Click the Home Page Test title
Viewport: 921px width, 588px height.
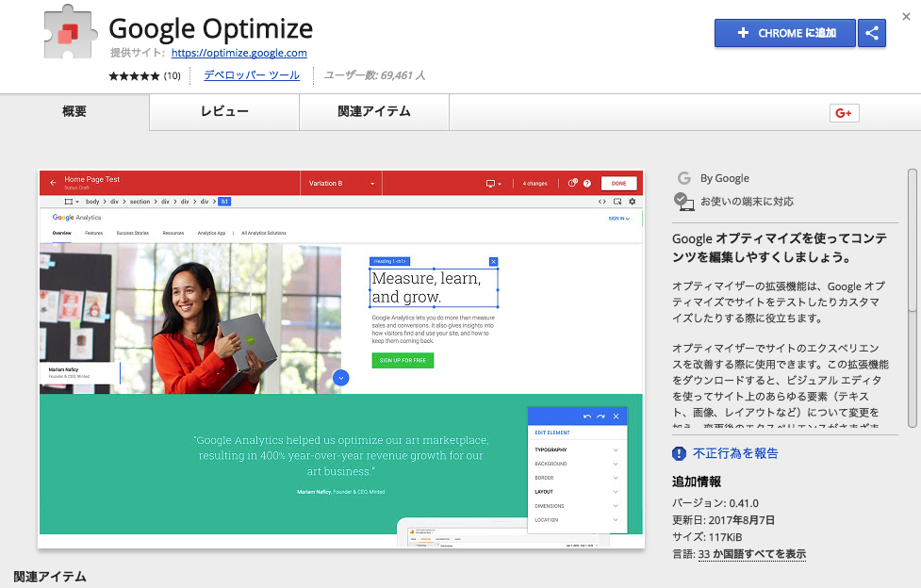92,179
